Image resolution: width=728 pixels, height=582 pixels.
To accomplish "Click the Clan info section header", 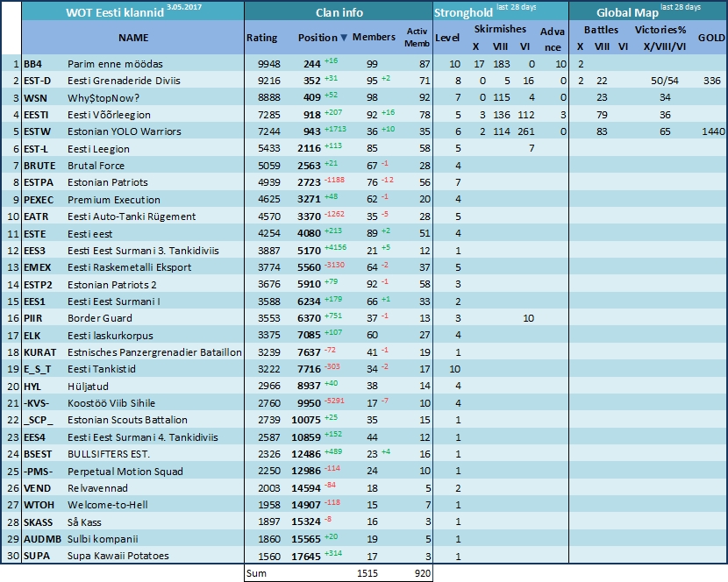I will (339, 12).
